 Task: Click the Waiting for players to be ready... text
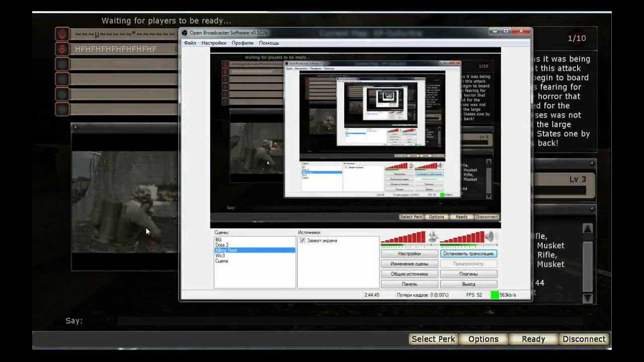coord(167,21)
